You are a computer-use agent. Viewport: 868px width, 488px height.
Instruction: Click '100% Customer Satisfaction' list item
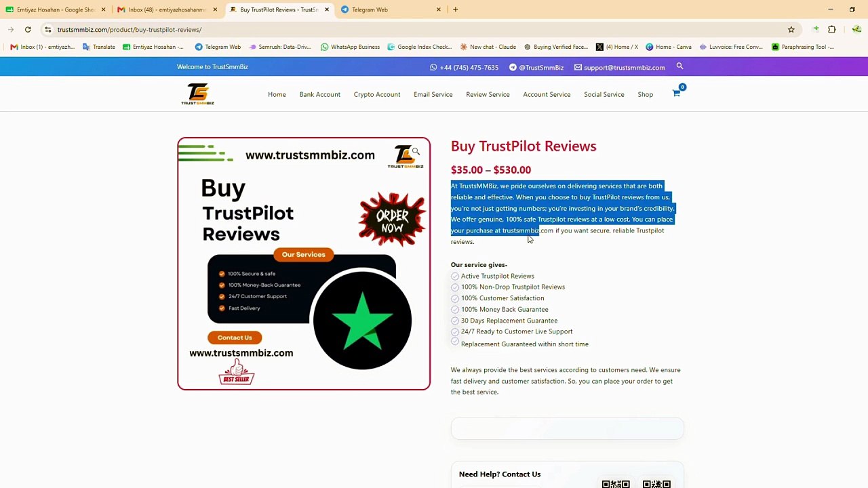click(x=502, y=298)
